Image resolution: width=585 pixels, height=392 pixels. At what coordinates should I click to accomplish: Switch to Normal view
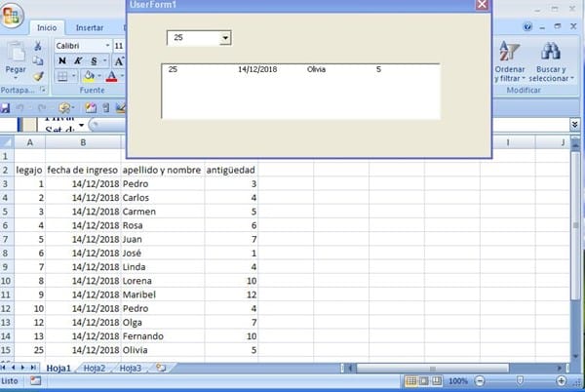click(x=410, y=381)
